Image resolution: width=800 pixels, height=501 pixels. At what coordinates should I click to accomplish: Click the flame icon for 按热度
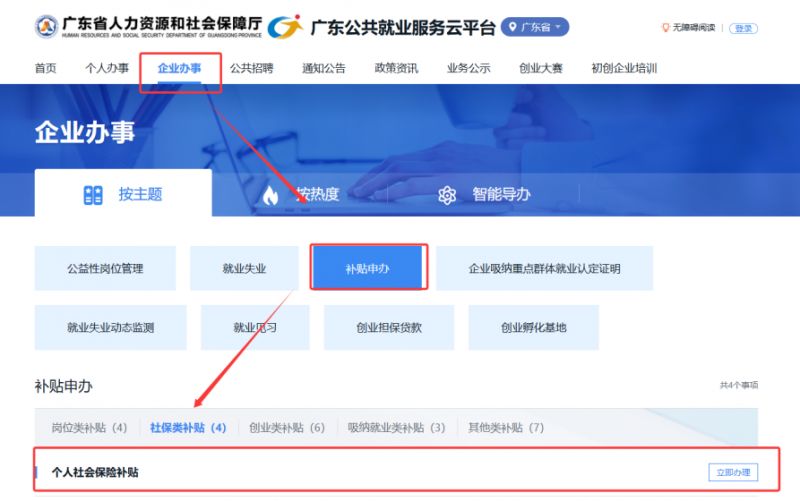point(269,195)
